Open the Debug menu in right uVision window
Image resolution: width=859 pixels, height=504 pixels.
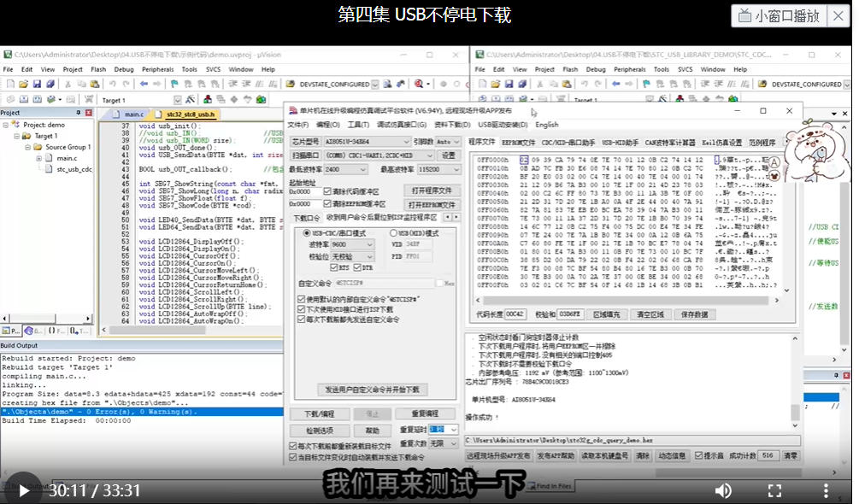coord(596,69)
